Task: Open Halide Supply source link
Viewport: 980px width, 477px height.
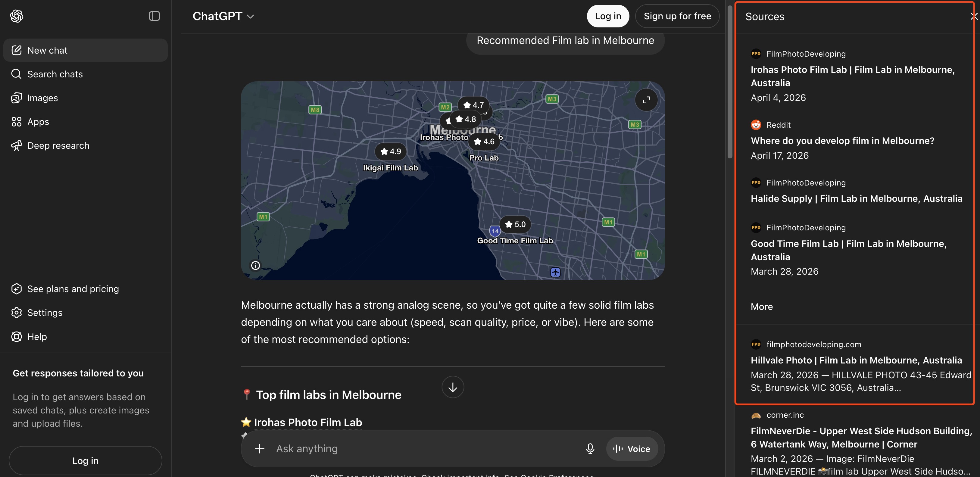Action: pyautogui.click(x=856, y=198)
